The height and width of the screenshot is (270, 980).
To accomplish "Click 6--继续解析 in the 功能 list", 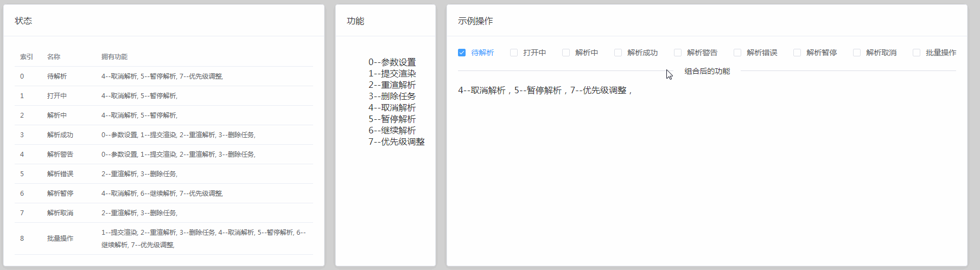I will pyautogui.click(x=392, y=131).
